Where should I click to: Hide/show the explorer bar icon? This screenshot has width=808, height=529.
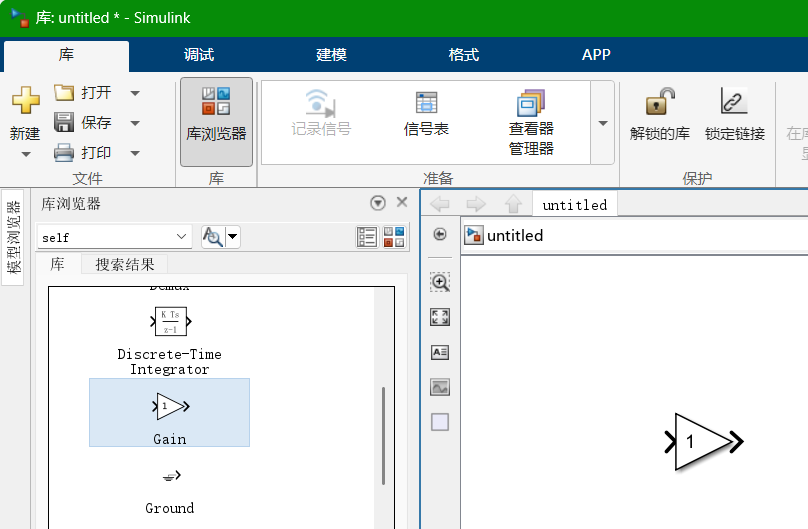click(440, 234)
